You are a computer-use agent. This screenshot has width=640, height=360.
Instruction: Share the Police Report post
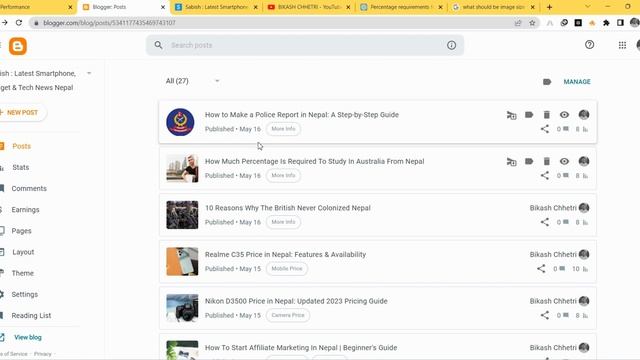click(x=544, y=129)
